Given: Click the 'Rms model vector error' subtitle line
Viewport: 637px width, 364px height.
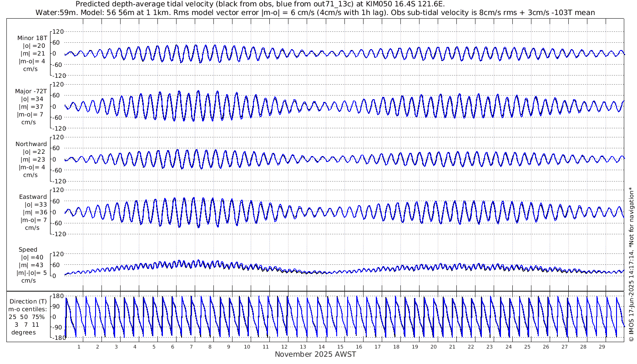Looking at the screenshot, I should tap(315, 12).
